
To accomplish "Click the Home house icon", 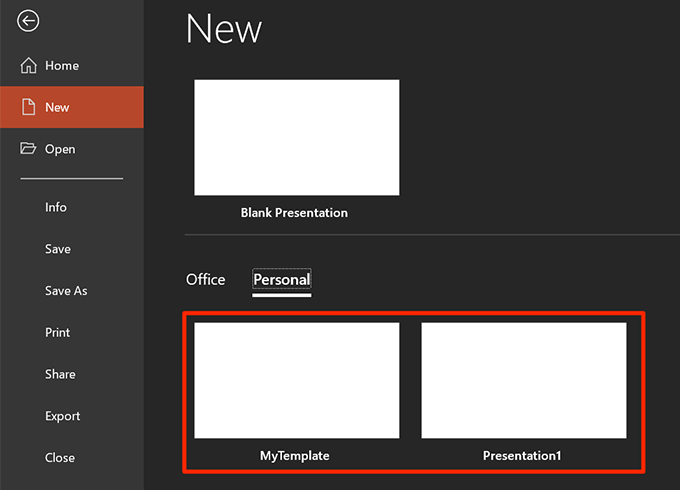I will pos(29,65).
